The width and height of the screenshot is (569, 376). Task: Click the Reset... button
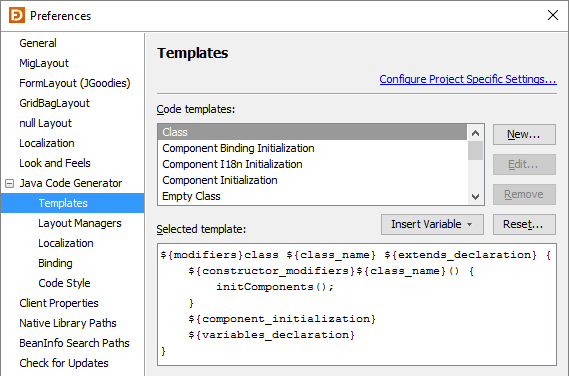pyautogui.click(x=524, y=224)
